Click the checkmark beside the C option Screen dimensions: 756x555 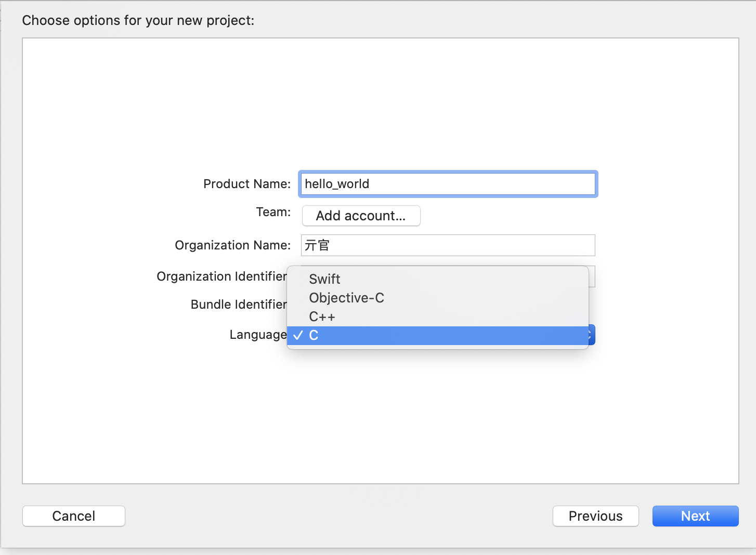pos(298,336)
